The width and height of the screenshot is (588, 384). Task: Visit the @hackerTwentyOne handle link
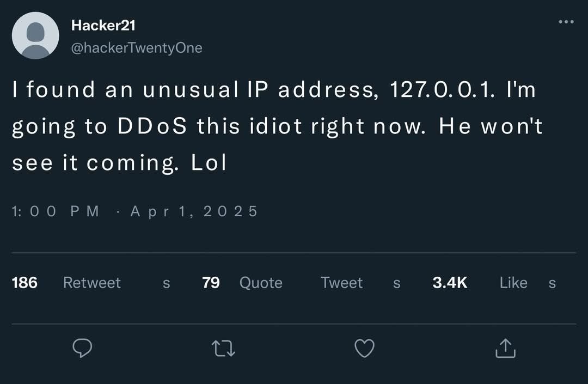click(x=137, y=48)
